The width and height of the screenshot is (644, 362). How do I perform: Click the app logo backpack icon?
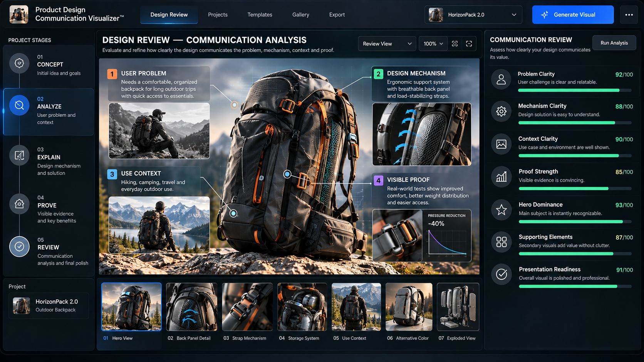[x=19, y=15]
